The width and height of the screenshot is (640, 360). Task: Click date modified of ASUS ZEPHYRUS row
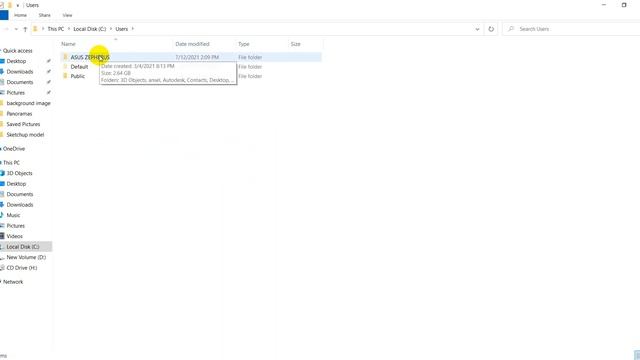pyautogui.click(x=197, y=57)
